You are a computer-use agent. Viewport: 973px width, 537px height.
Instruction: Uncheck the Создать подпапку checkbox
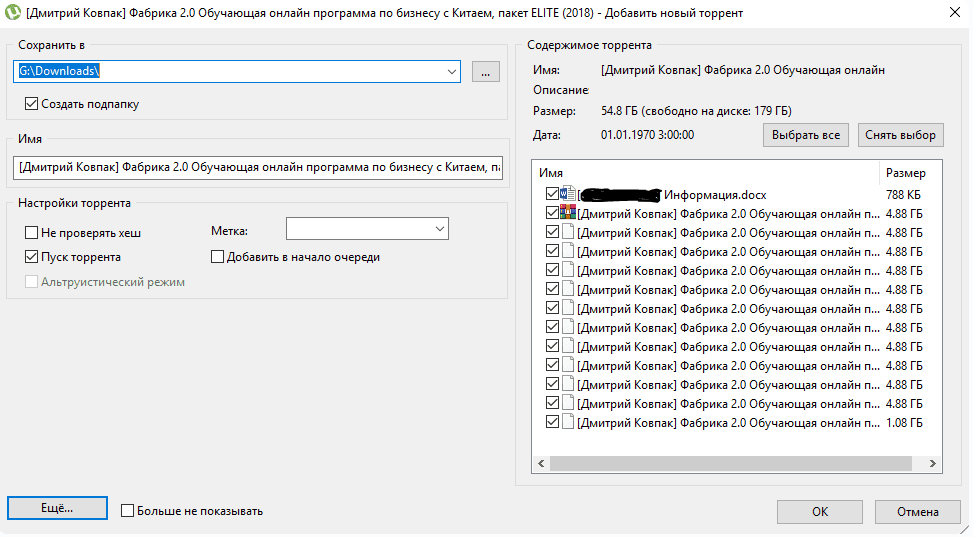[x=31, y=103]
